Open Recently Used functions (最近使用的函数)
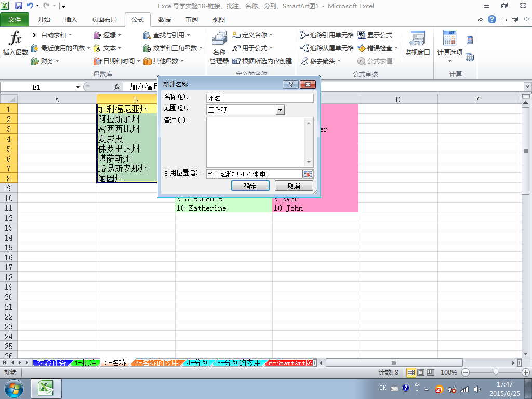This screenshot has width=532, height=399. click(x=60, y=48)
